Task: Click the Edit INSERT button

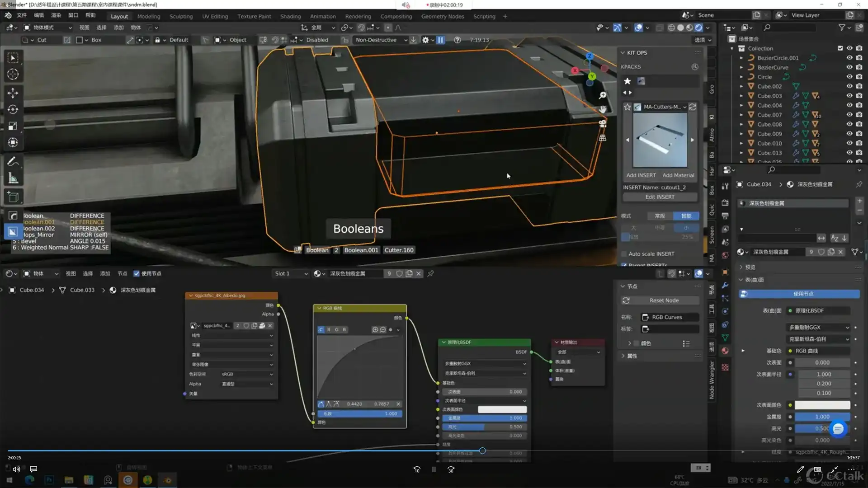Action: tap(660, 197)
